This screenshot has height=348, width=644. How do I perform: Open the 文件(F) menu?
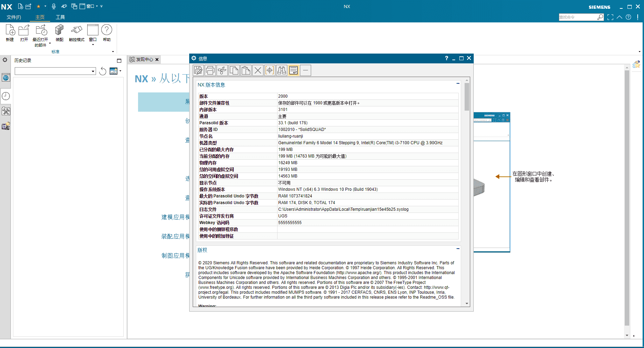point(14,17)
